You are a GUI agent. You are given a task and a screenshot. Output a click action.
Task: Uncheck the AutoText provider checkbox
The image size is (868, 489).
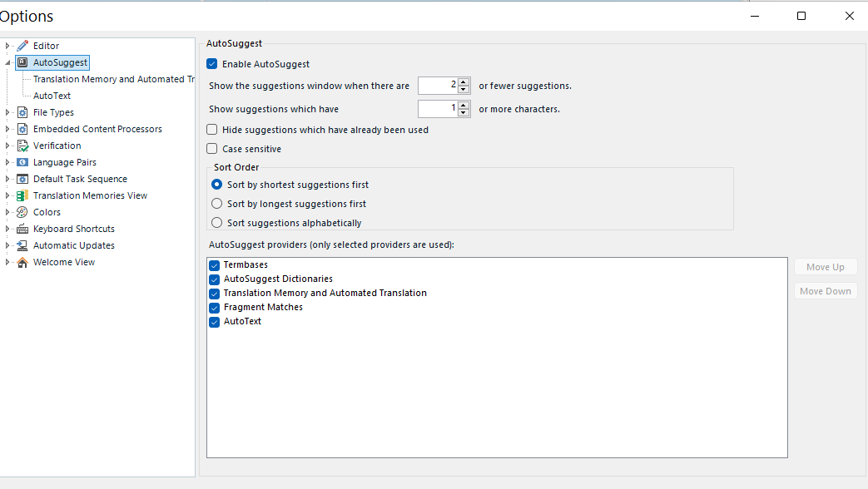tap(214, 322)
